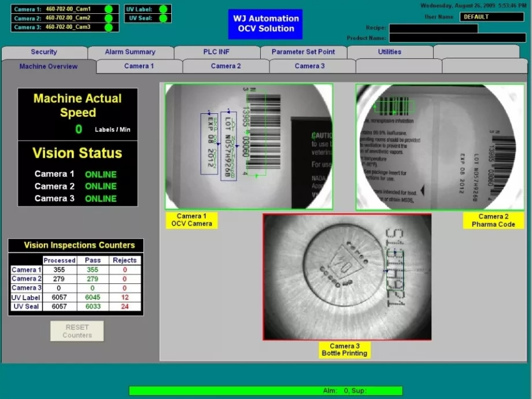Click the Pass column header
The image size is (532, 399).
click(x=93, y=260)
